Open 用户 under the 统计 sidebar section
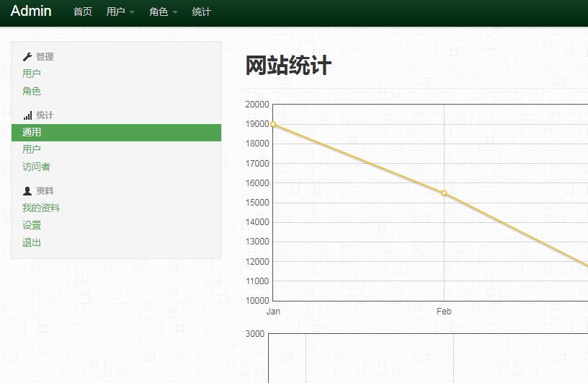 tap(32, 149)
